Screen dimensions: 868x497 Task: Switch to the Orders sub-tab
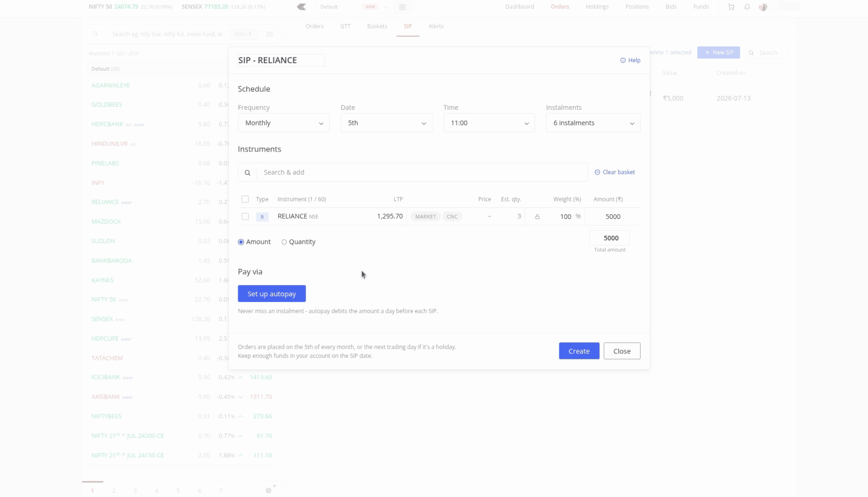(315, 26)
